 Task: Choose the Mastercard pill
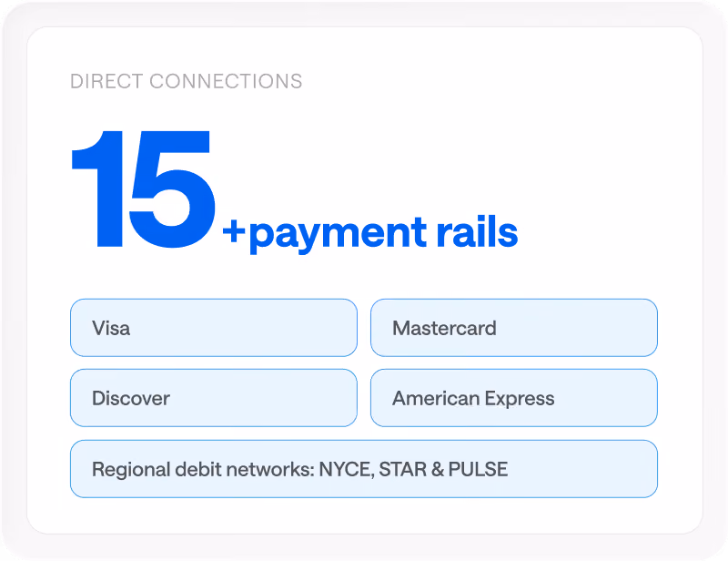[514, 328]
